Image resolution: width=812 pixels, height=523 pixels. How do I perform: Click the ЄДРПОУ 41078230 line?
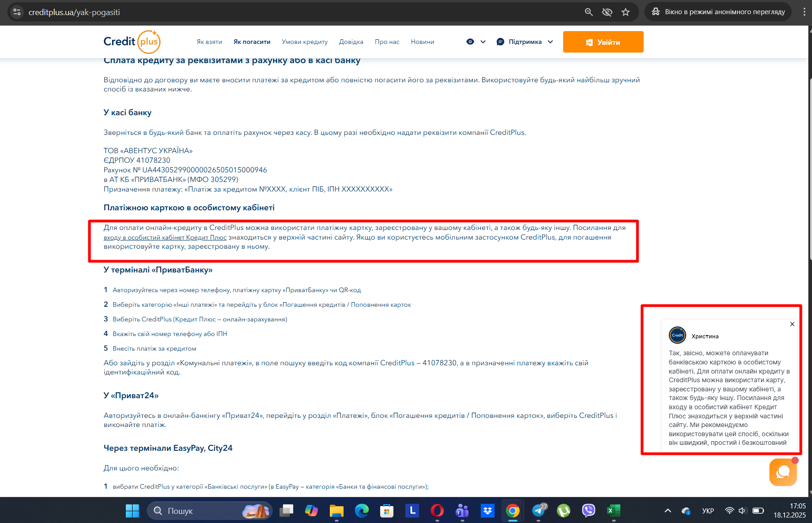pyautogui.click(x=137, y=160)
